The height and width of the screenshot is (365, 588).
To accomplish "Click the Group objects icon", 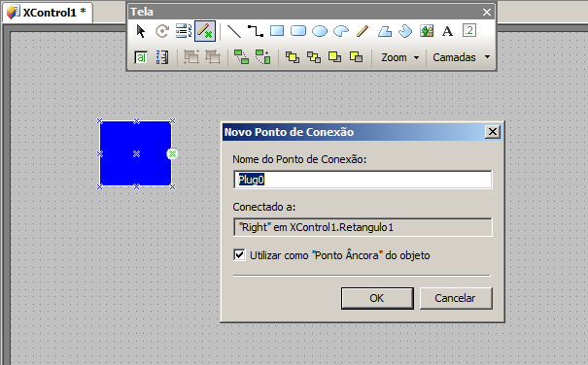I will coord(191,57).
